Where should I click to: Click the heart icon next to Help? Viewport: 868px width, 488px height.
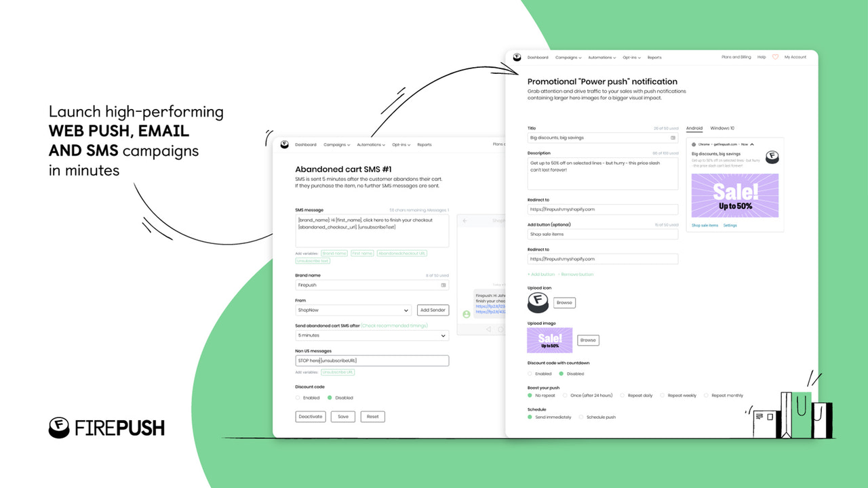(774, 58)
